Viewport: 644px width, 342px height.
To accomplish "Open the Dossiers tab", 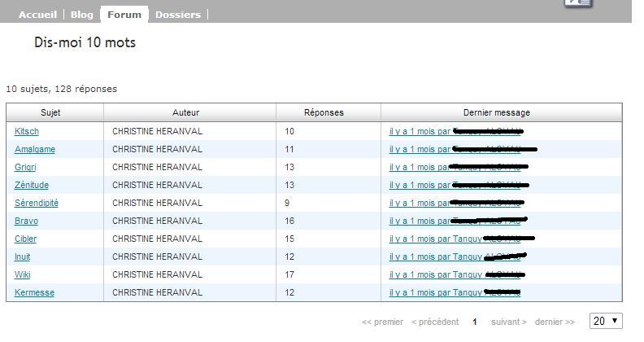I will [x=177, y=15].
